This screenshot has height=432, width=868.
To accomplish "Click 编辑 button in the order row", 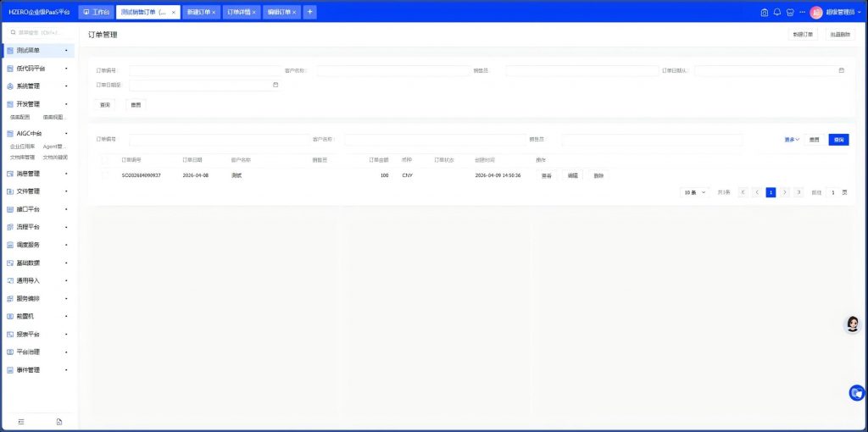I will [572, 175].
